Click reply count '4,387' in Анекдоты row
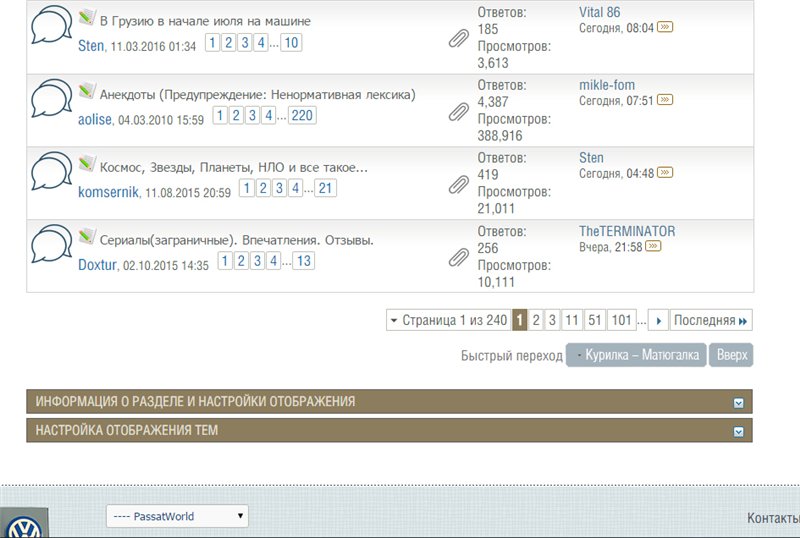 tap(493, 102)
